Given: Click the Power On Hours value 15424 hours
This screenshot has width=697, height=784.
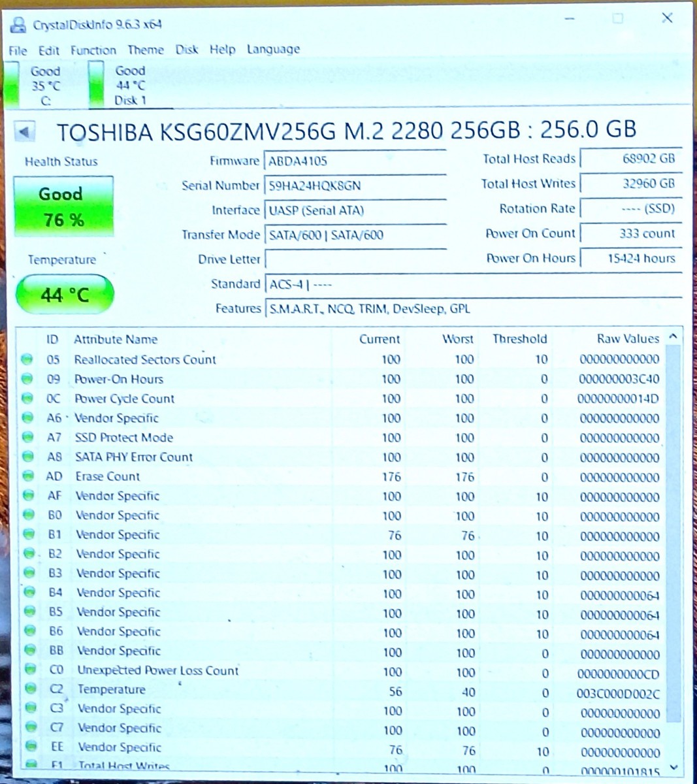Looking at the screenshot, I should click(x=631, y=258).
